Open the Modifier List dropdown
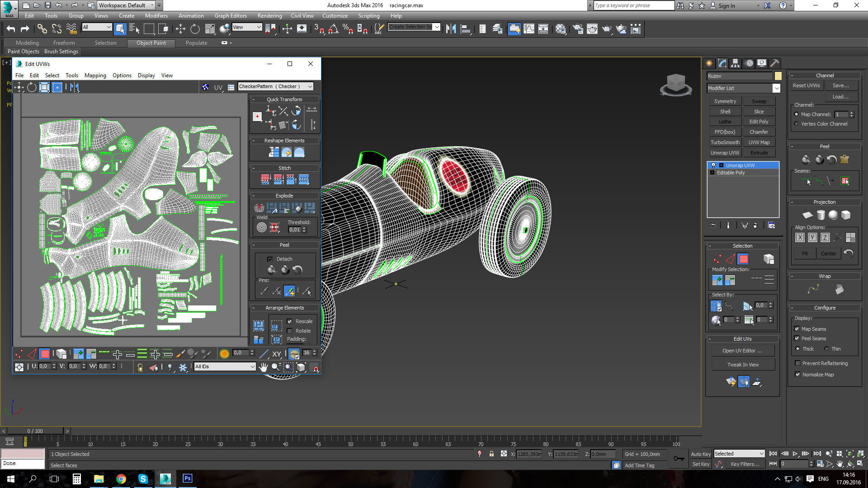This screenshot has height=488, width=868. click(744, 88)
